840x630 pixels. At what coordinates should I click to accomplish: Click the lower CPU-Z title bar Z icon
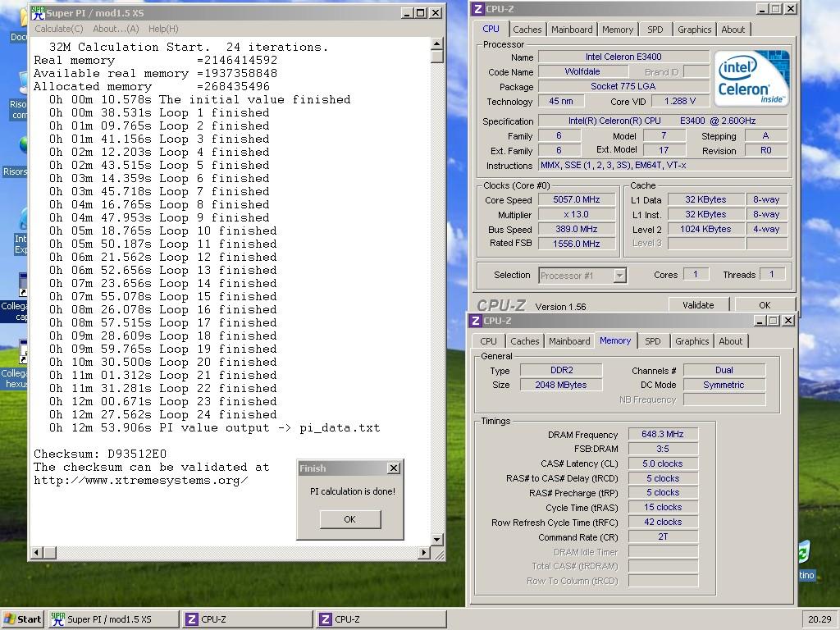(x=475, y=321)
